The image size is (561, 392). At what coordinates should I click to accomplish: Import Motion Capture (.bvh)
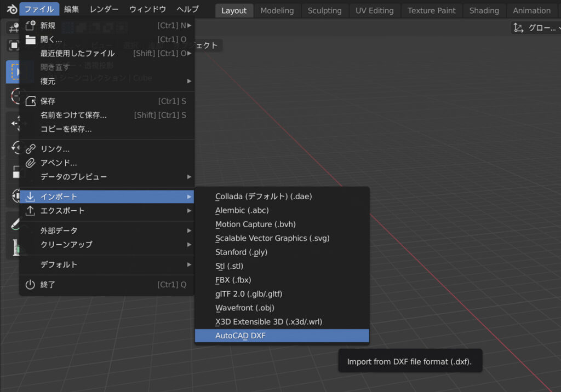point(282,224)
